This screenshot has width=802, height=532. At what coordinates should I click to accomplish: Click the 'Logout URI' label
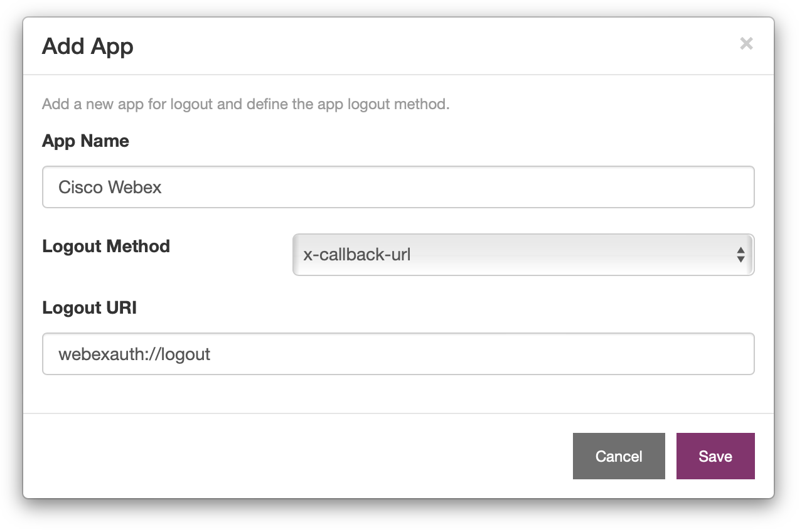tap(89, 308)
